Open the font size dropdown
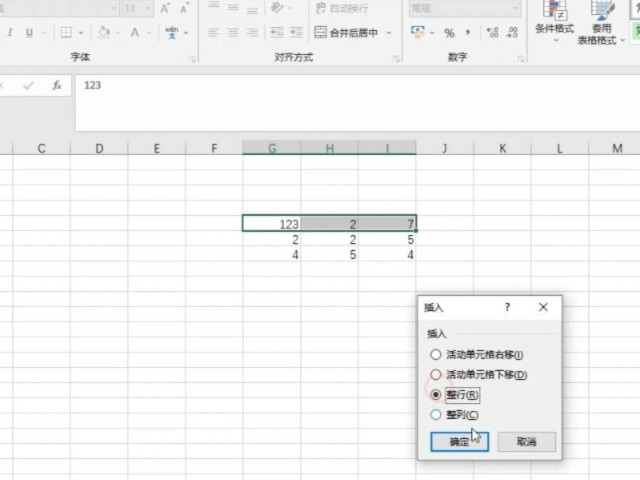Screen dimensions: 640x480 [x=148, y=8]
